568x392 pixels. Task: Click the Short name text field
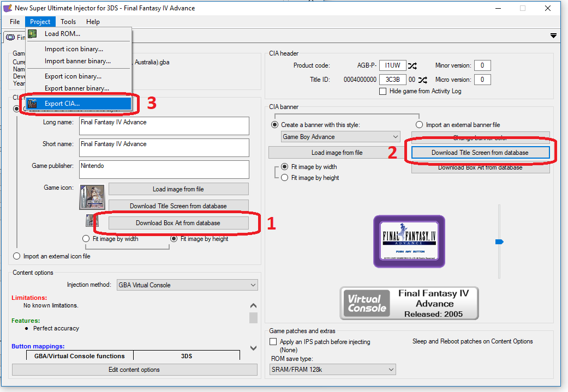[x=164, y=148]
